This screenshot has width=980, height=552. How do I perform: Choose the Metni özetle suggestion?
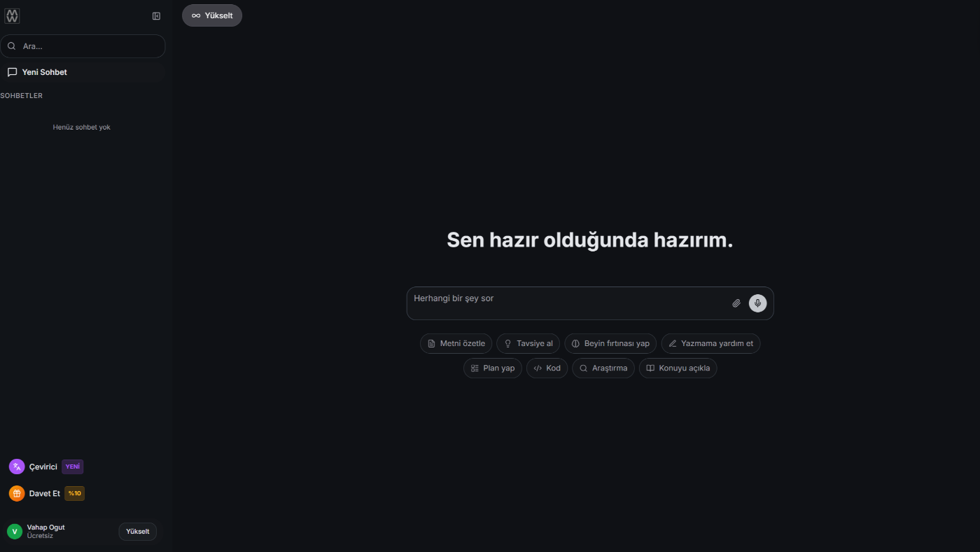pos(456,343)
